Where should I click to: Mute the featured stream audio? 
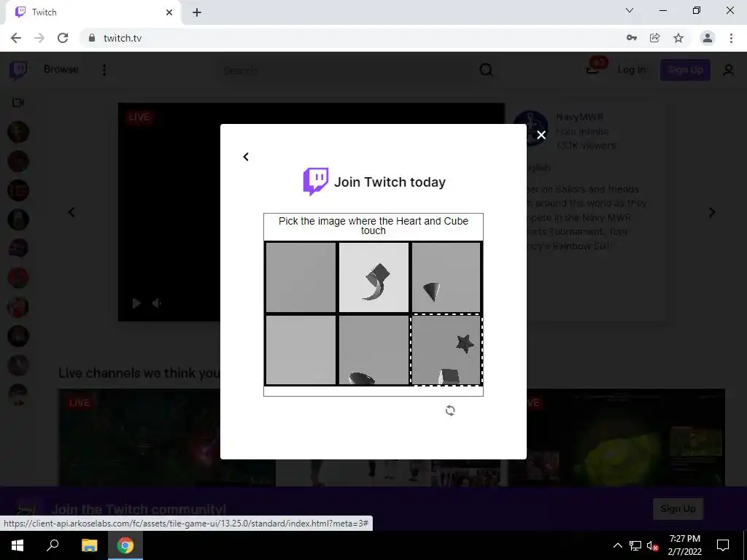pyautogui.click(x=158, y=303)
